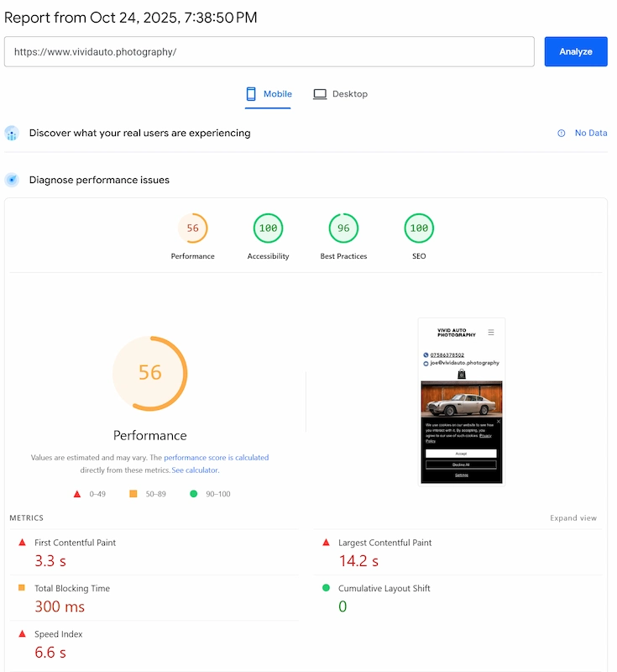The height and width of the screenshot is (672, 617).
Task: Click the orange square 50–89 legend icon
Action: pyautogui.click(x=133, y=494)
